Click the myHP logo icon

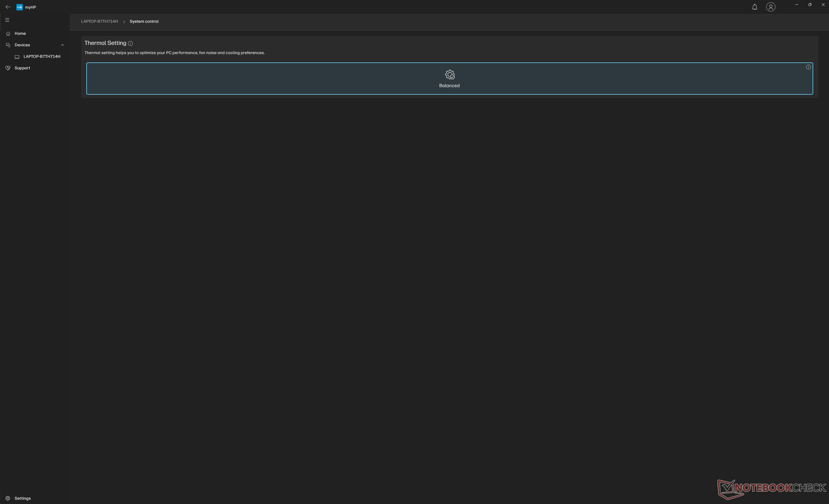pyautogui.click(x=19, y=7)
